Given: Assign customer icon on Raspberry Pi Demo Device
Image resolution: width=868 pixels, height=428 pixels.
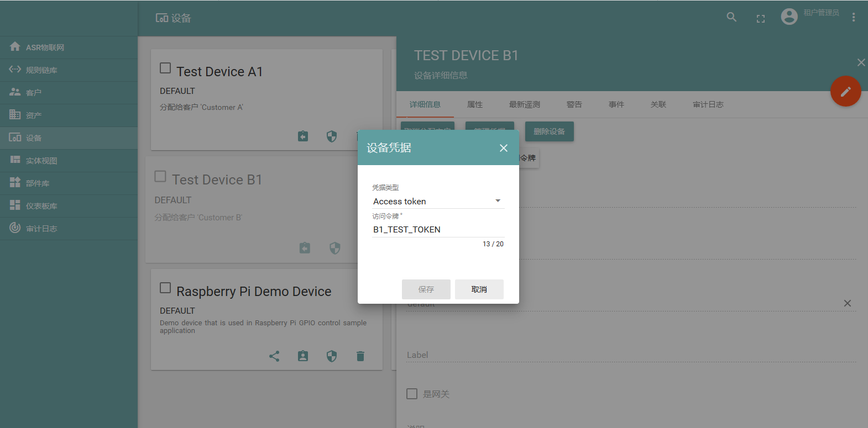Looking at the screenshot, I should point(303,356).
